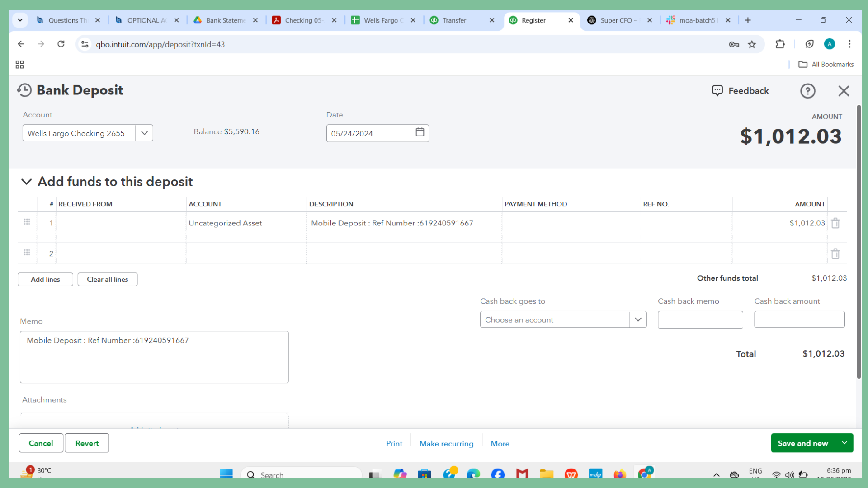
Task: Click Clear all lines
Action: coord(107,279)
